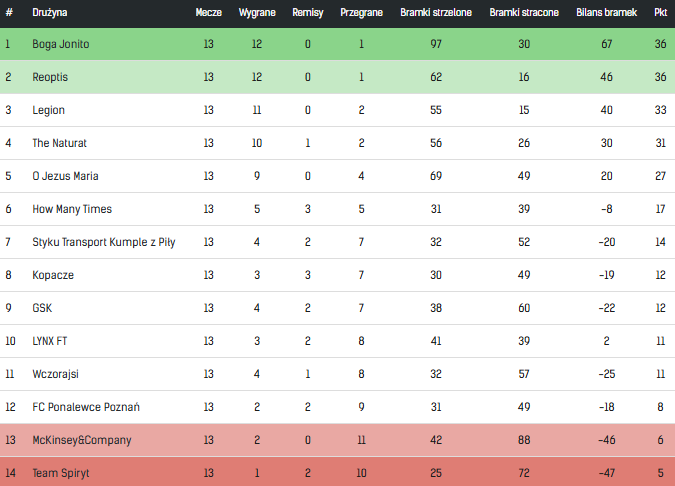
Task: Sort by the Mecze column header
Action: [208, 13]
